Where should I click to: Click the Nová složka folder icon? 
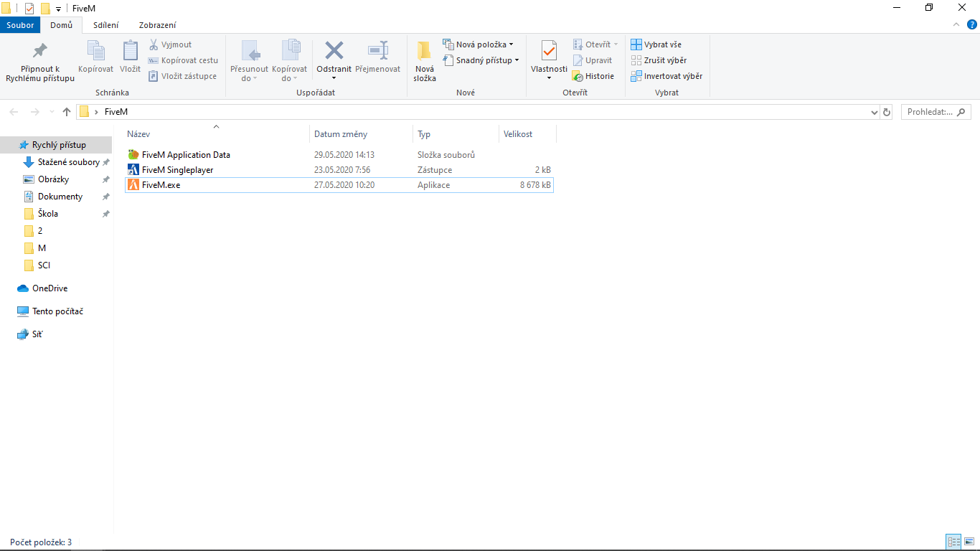425,50
